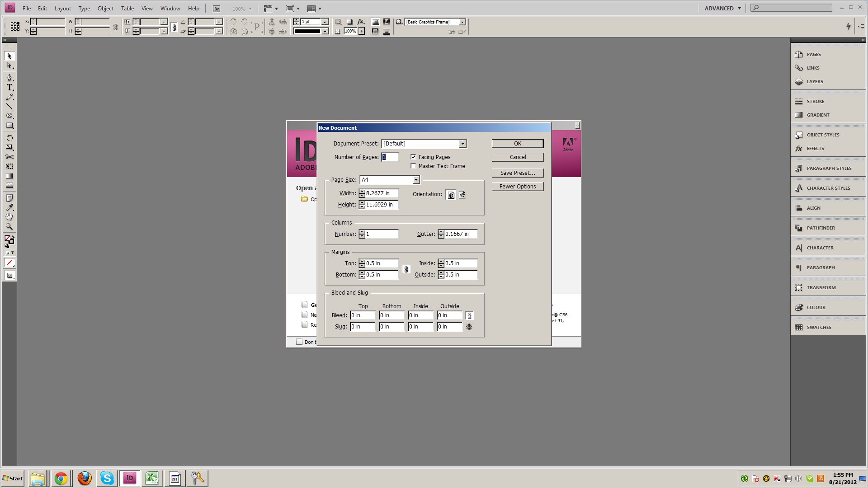This screenshot has height=488, width=868.
Task: Click the Number of Pages field
Action: (x=390, y=157)
